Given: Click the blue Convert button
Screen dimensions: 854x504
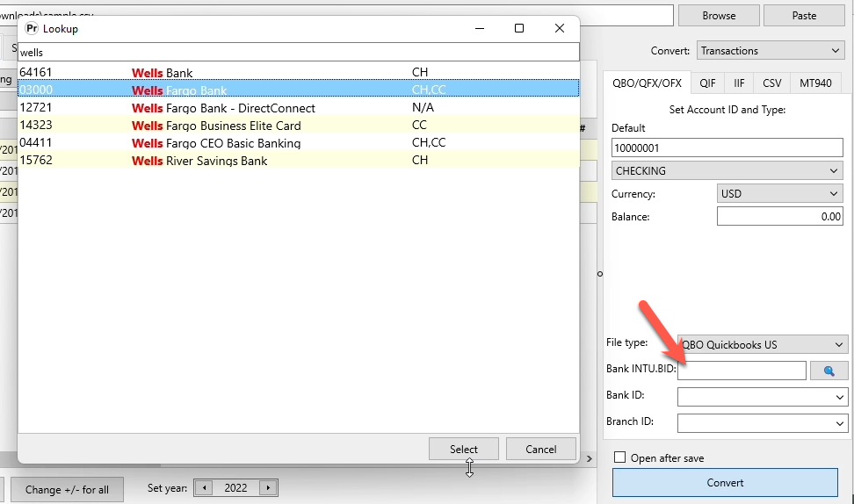Looking at the screenshot, I should [x=725, y=482].
